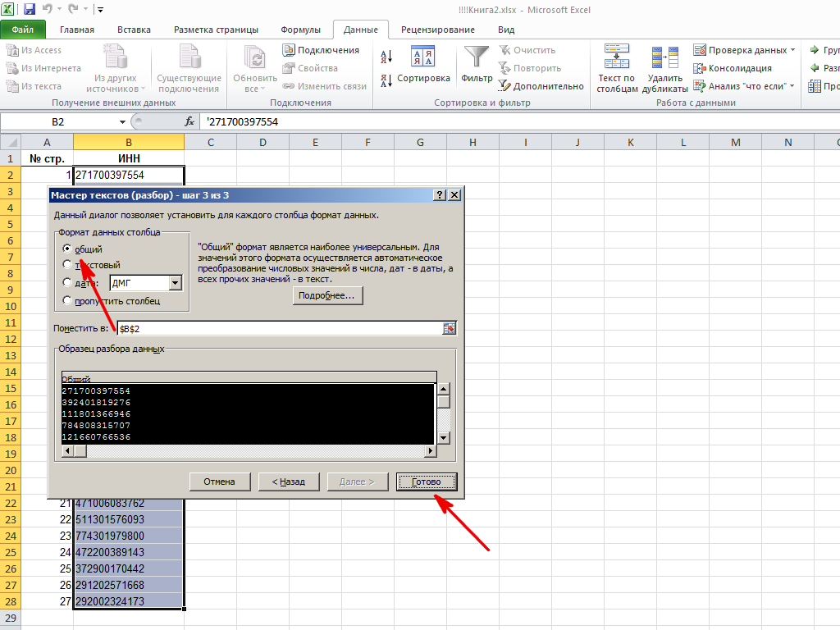840x630 pixels.
Task: Click the № стр. header cell
Action: pyautogui.click(x=47, y=158)
